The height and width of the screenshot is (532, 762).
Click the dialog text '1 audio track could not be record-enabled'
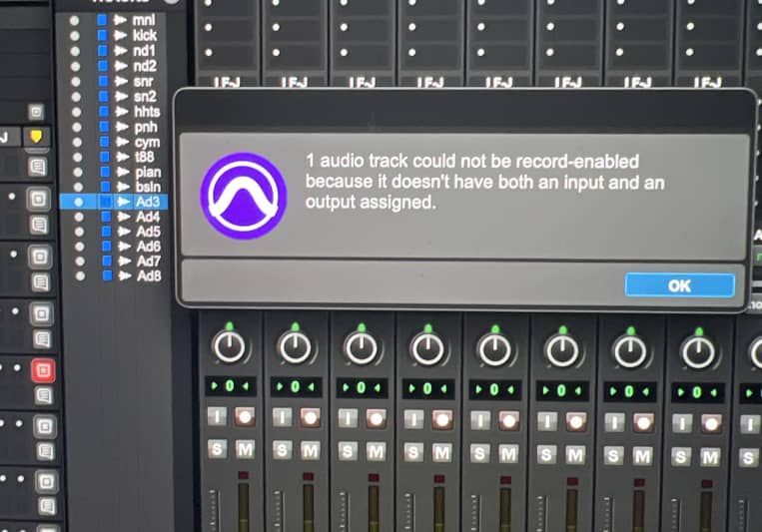pos(471,161)
